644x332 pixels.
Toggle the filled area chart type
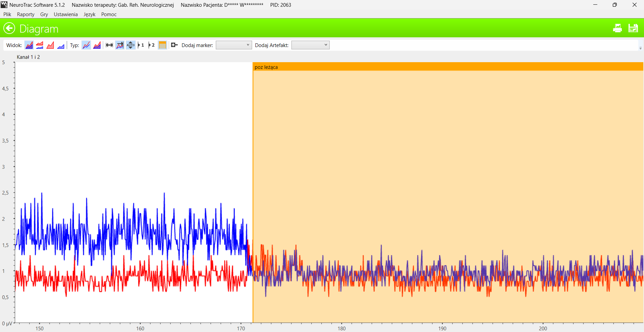97,45
